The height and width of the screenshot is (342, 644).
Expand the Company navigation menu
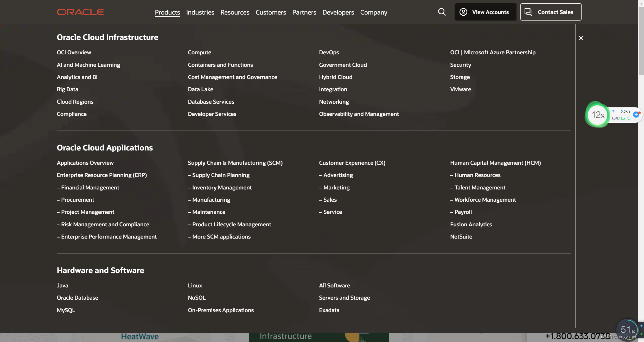[x=373, y=12]
